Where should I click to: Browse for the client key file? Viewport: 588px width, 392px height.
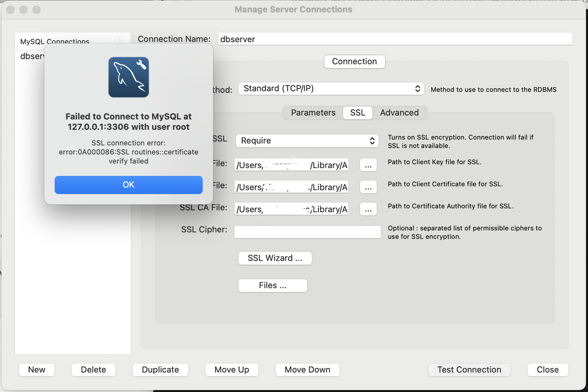[368, 165]
